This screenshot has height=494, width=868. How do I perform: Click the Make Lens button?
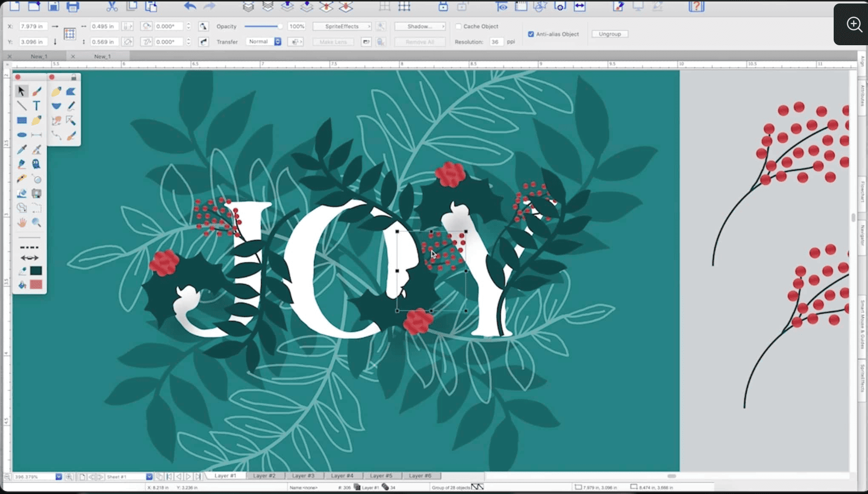pyautogui.click(x=333, y=42)
